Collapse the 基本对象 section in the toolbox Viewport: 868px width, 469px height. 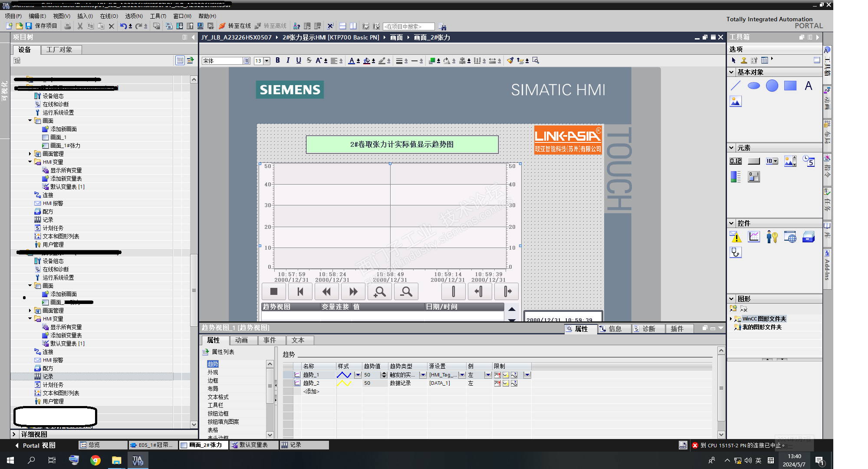[731, 72]
